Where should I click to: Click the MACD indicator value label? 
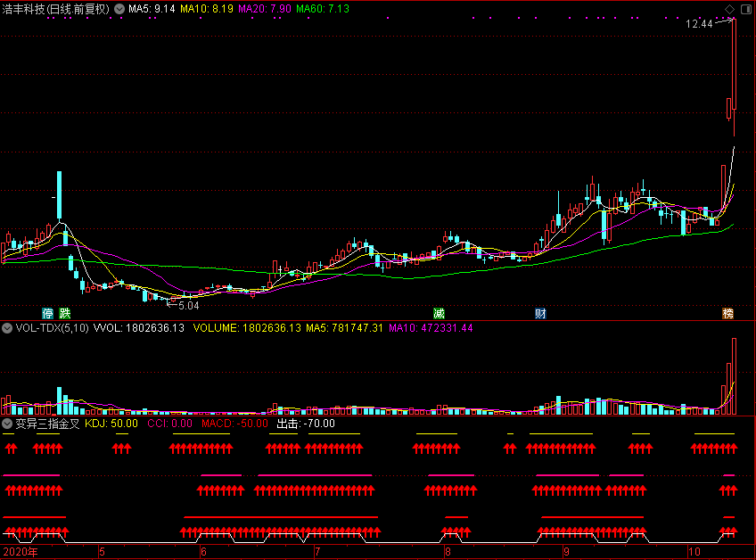click(x=234, y=424)
